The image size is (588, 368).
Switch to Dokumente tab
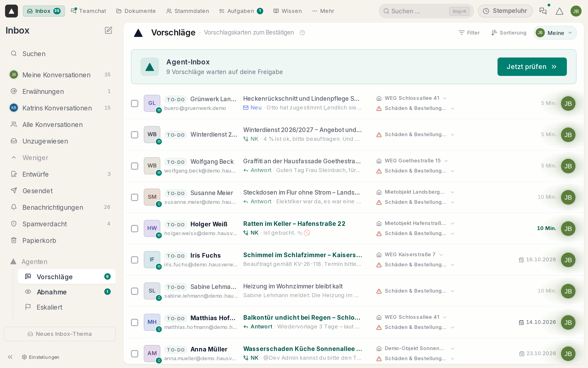coord(136,11)
